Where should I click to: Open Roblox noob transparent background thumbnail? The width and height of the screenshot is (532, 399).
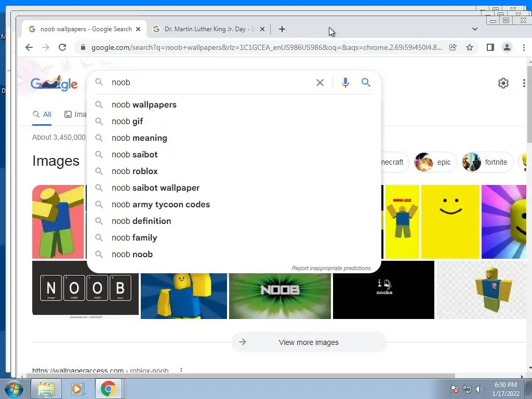coord(481,290)
